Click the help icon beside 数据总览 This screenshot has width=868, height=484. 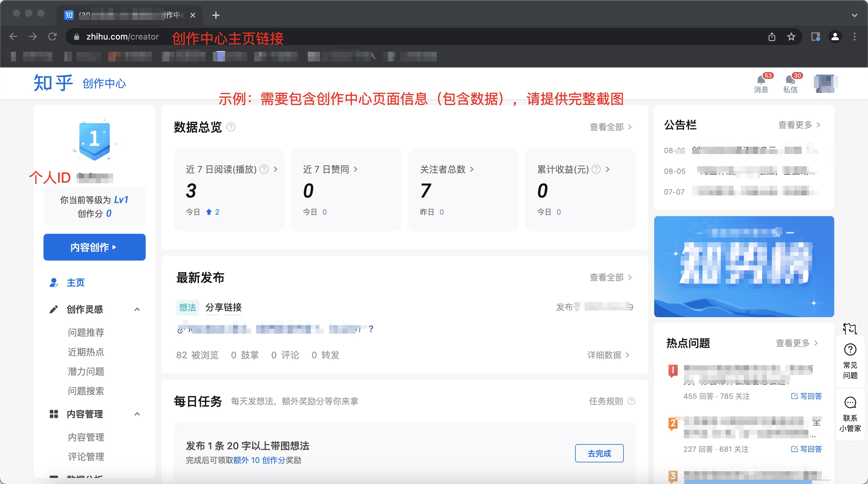click(x=231, y=127)
